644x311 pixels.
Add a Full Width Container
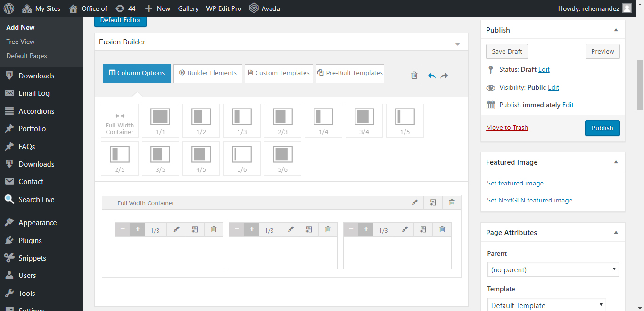point(120,121)
